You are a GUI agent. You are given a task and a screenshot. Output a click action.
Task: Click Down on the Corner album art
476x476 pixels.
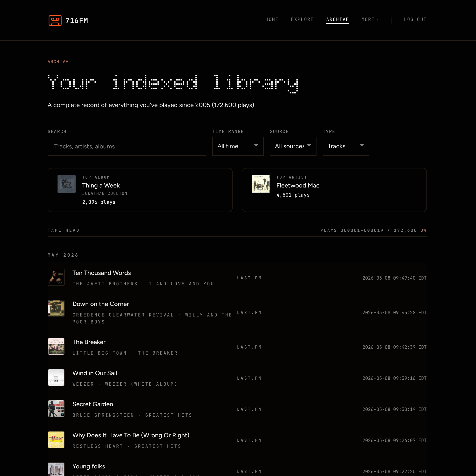point(56,308)
